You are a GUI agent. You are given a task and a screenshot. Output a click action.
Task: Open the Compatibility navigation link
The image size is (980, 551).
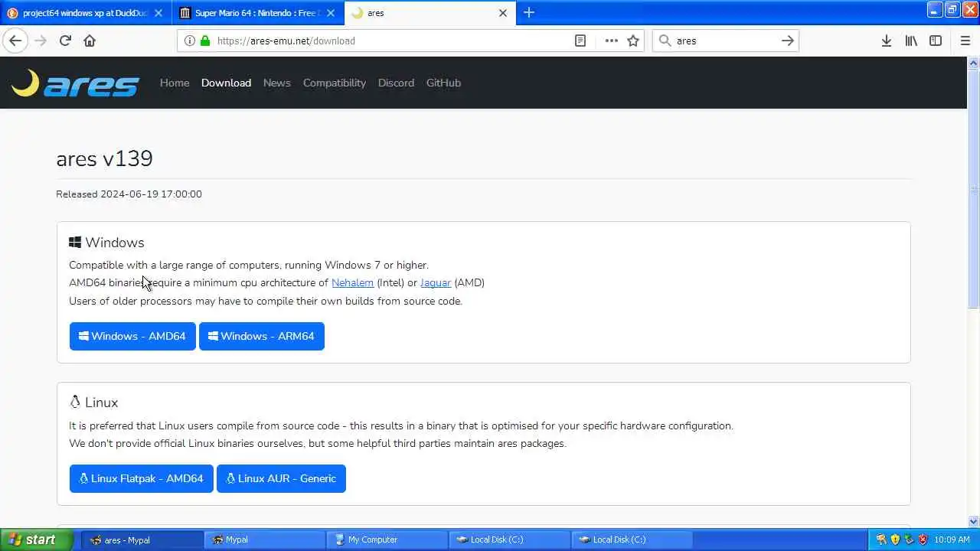(x=335, y=83)
